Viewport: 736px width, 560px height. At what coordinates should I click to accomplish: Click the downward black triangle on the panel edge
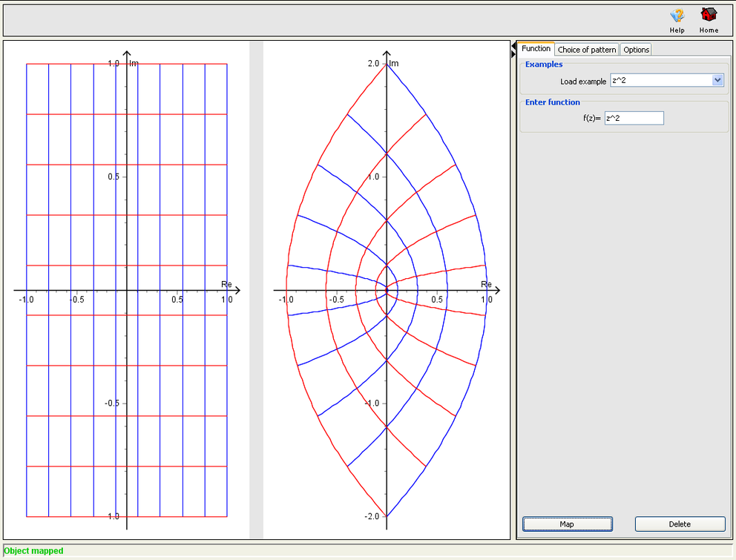(513, 54)
